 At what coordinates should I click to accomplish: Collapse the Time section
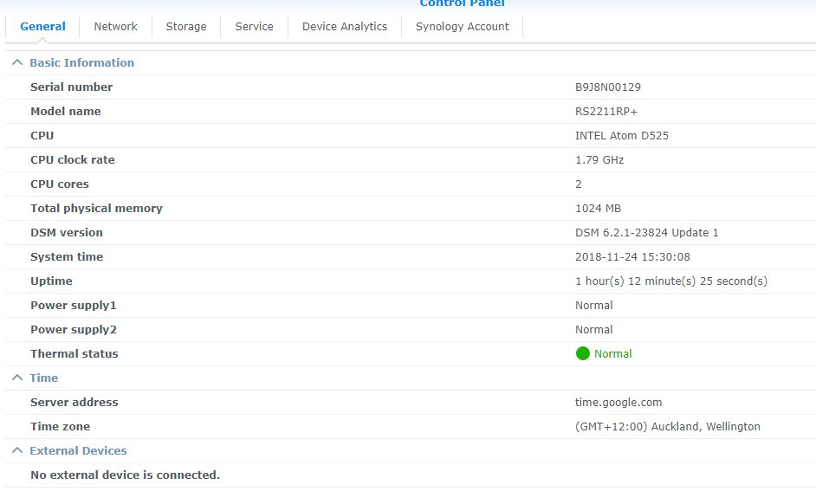click(16, 378)
